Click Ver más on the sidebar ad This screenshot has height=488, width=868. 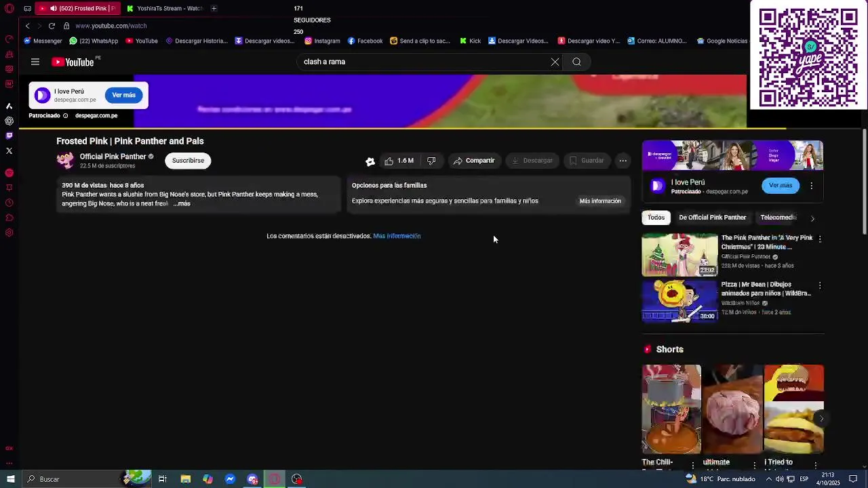(780, 185)
